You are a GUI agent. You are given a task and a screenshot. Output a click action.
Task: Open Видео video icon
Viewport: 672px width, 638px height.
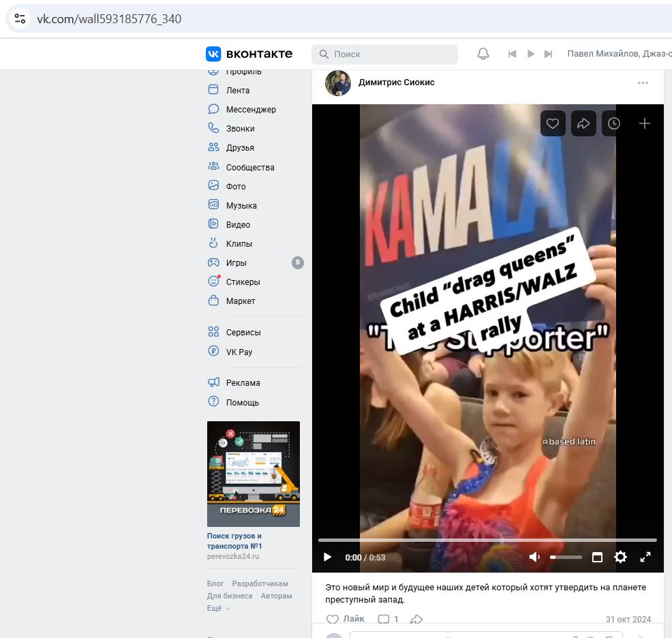[x=213, y=224]
